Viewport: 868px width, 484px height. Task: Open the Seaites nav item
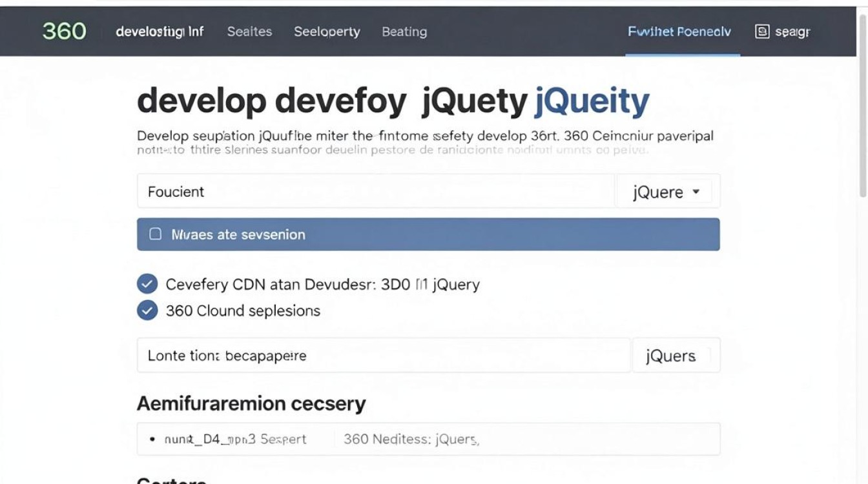coord(249,32)
